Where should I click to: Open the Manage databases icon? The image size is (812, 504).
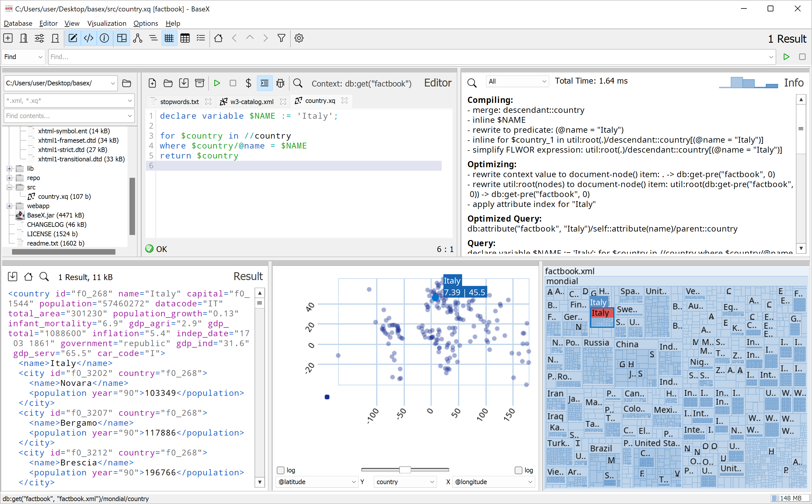pos(24,38)
